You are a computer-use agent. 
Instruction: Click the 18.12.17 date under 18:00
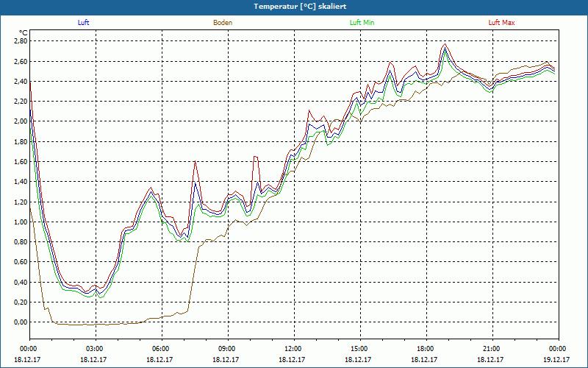point(424,359)
